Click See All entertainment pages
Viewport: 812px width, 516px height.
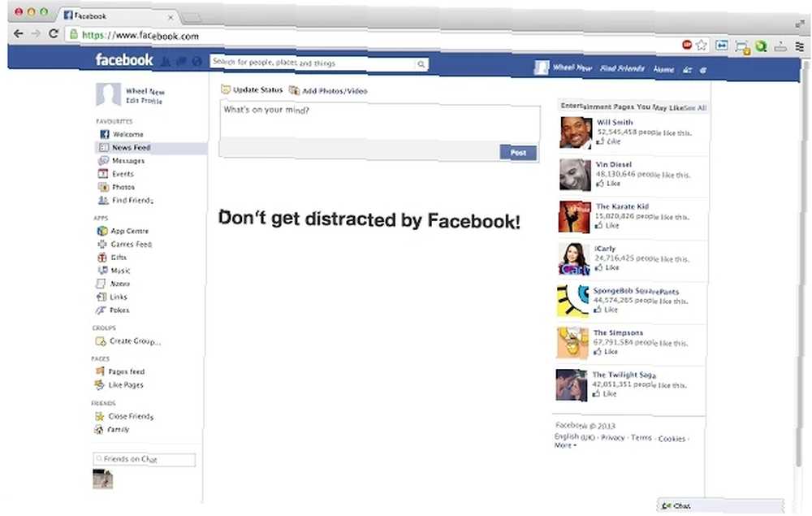(695, 108)
